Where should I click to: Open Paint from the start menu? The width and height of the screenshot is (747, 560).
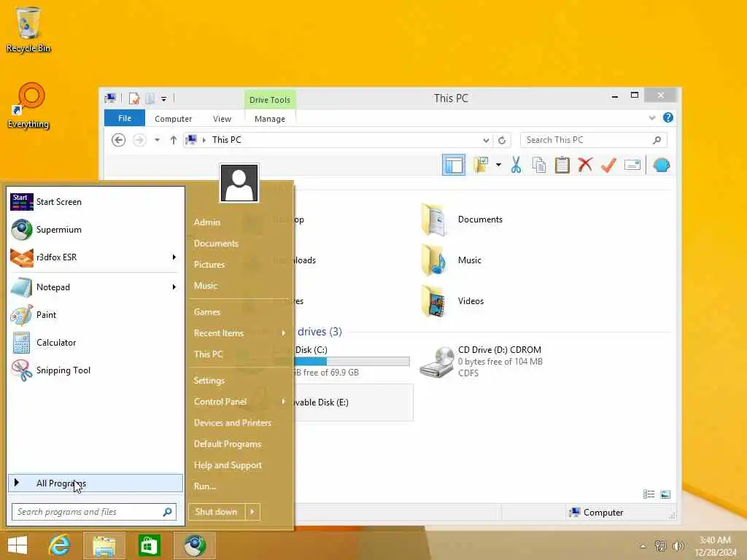coord(96,315)
